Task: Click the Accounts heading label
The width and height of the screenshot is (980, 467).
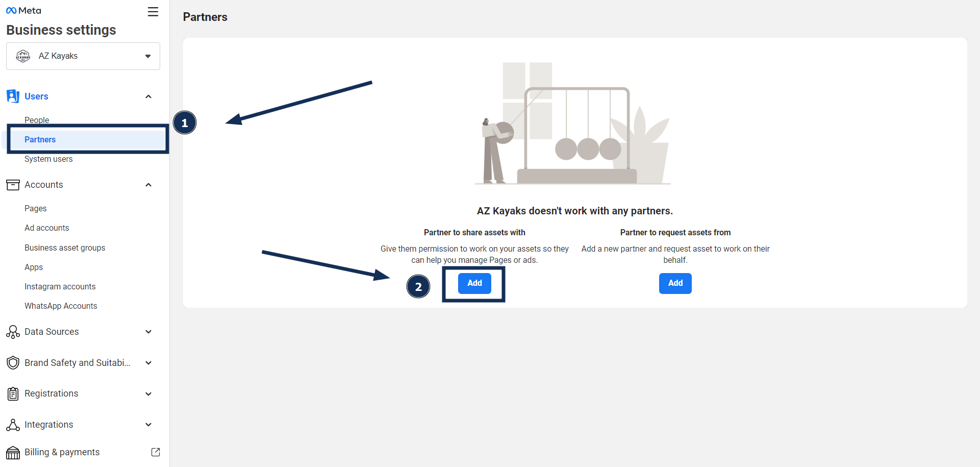Action: click(44, 185)
